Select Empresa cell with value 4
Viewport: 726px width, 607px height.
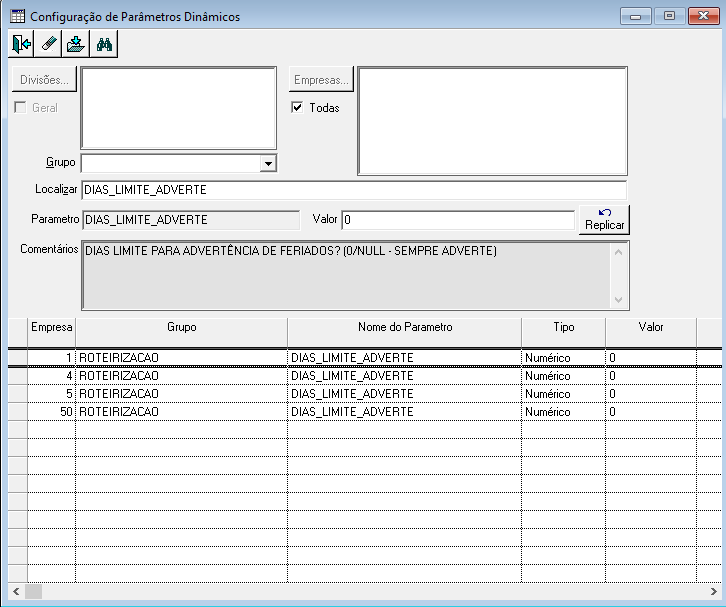(51, 376)
